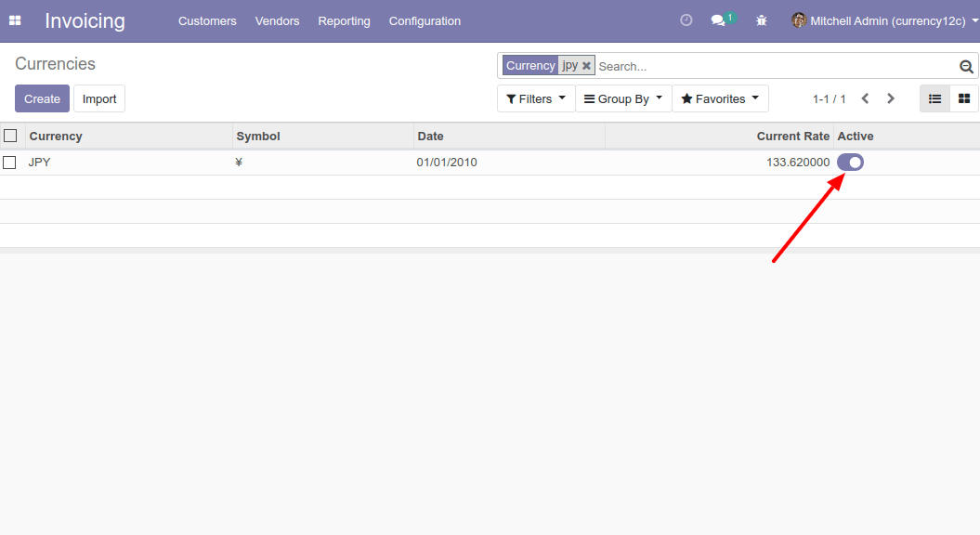Click the Currencies breadcrumb title
Image resolution: width=980 pixels, height=535 pixels.
pos(55,64)
